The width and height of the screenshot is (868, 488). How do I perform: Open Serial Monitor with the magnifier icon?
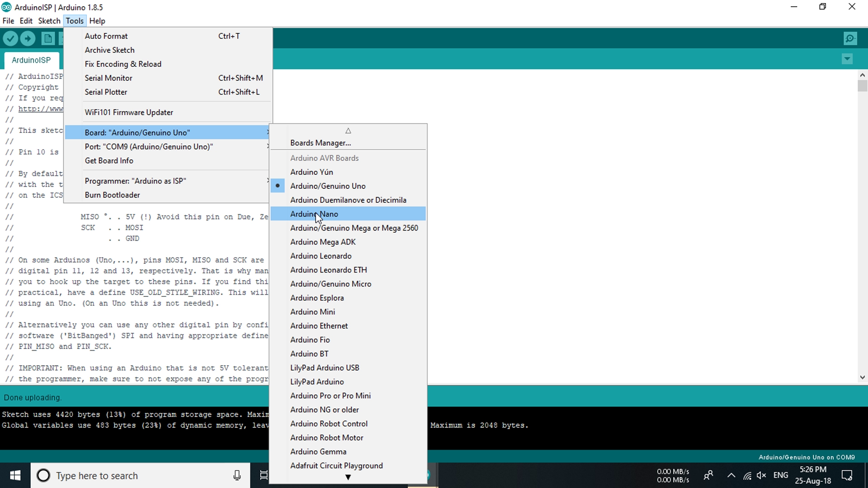(850, 38)
